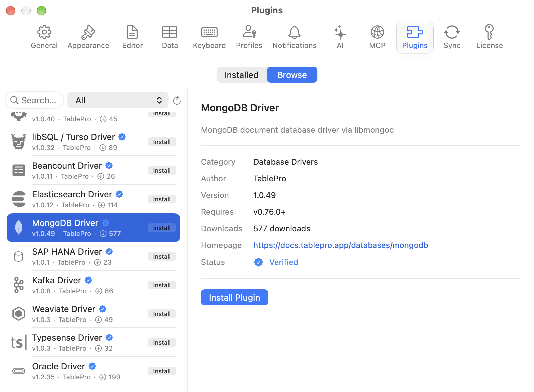Image resolution: width=534 pixels, height=392 pixels.
Task: Open the Keyboard settings pane
Action: tap(209, 37)
